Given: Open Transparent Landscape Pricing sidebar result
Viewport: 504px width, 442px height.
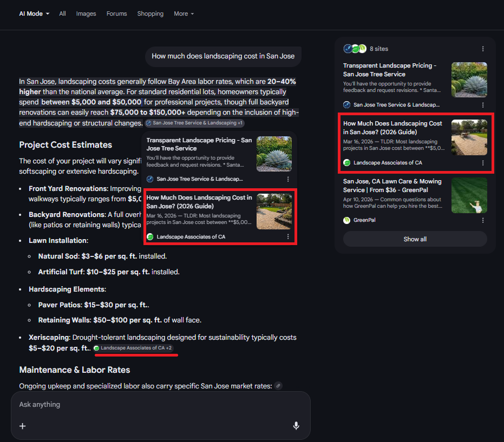Looking at the screenshot, I should pyautogui.click(x=390, y=70).
